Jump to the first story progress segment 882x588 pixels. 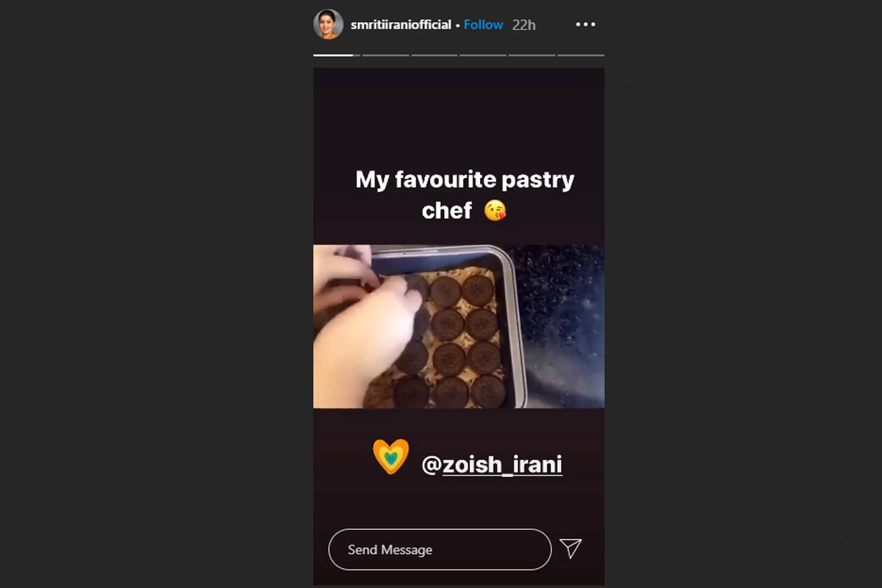(x=337, y=55)
